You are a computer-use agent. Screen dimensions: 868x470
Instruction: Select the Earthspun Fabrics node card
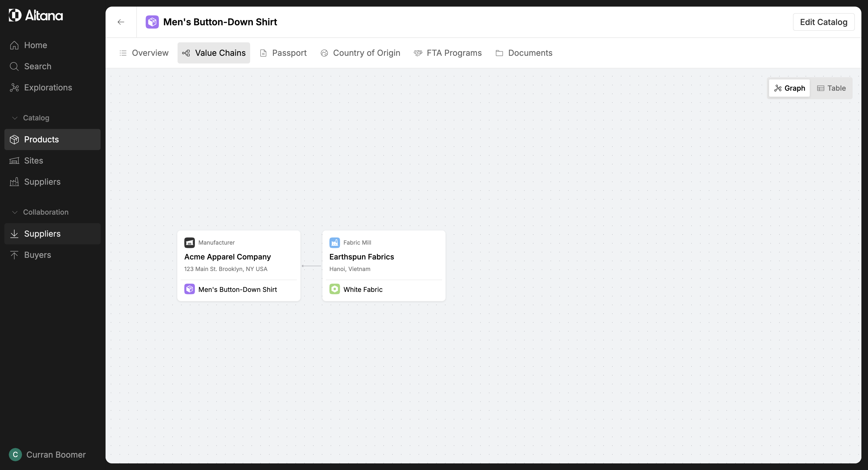point(383,257)
